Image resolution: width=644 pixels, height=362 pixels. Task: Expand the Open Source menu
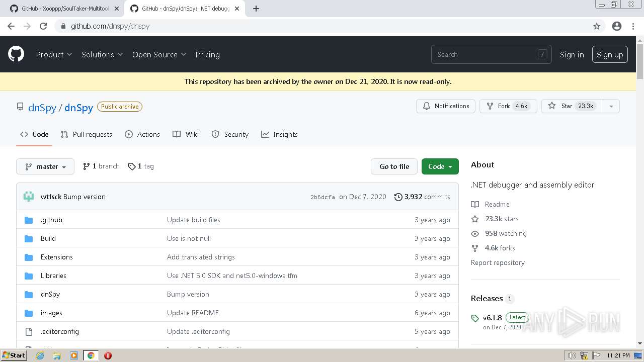coord(159,54)
